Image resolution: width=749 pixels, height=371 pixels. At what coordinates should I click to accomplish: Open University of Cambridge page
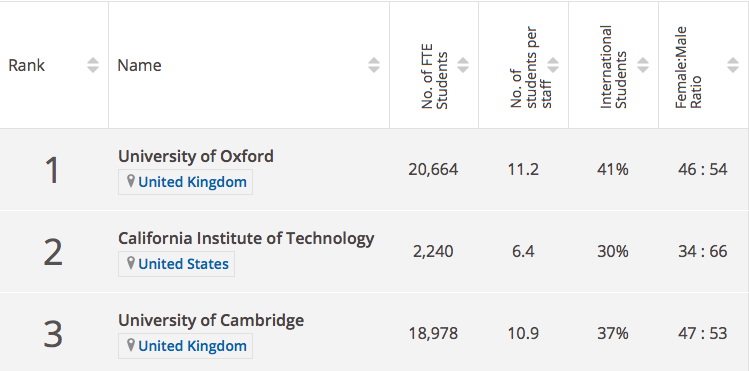pos(211,320)
